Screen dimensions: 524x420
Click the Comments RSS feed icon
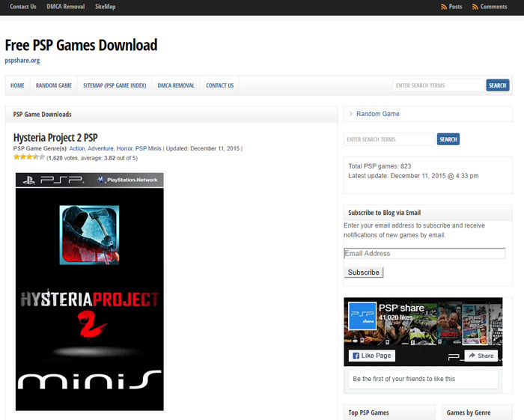tap(475, 7)
